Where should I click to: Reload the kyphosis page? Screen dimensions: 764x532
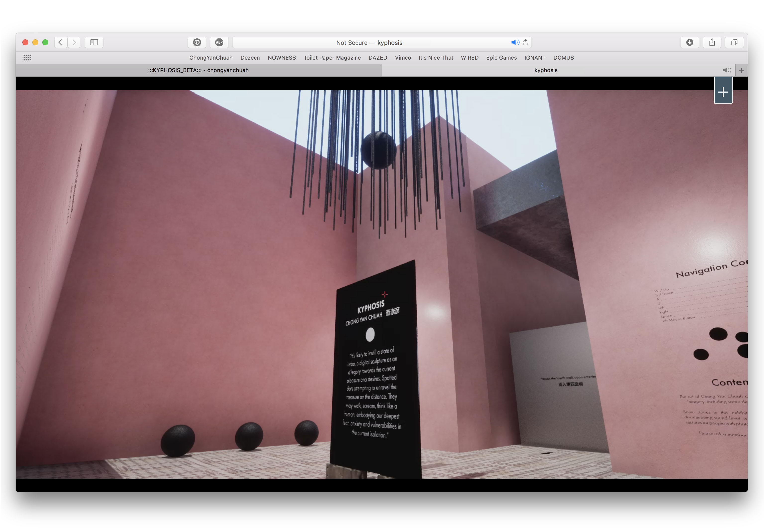[x=526, y=42]
